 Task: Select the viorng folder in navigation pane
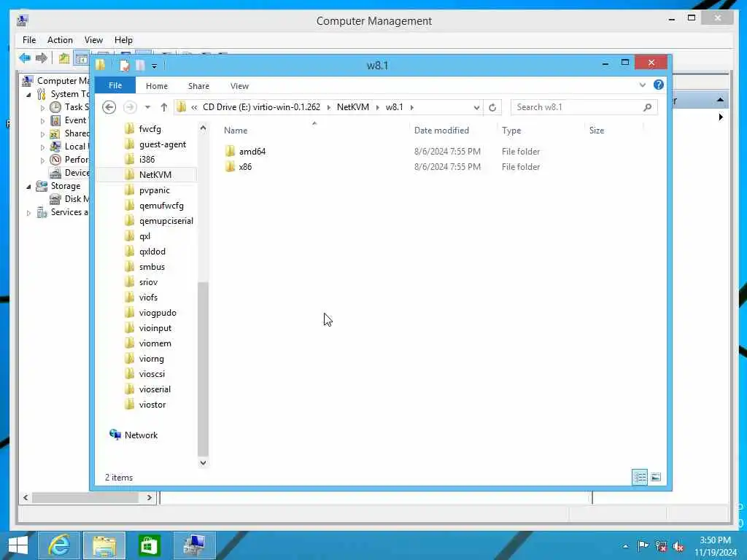(152, 359)
